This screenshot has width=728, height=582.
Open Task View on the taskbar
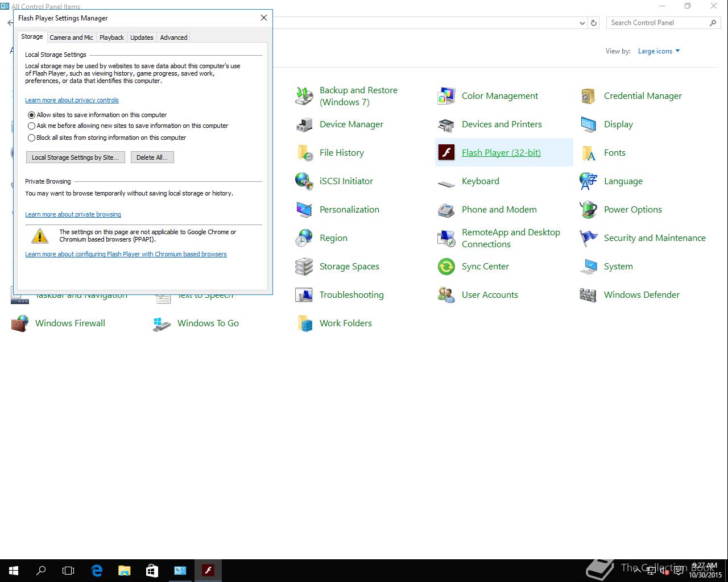[68, 571]
